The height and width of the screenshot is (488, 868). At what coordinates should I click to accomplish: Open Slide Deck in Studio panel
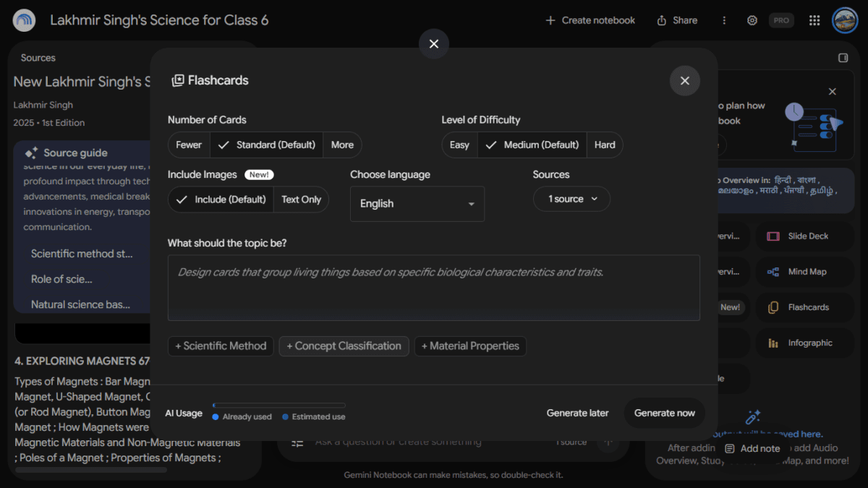click(x=804, y=236)
